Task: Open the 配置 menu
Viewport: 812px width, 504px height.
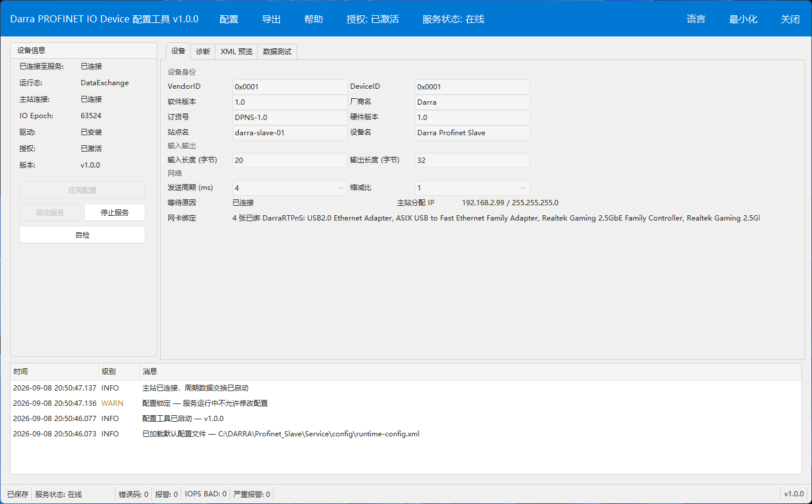Action: point(229,19)
